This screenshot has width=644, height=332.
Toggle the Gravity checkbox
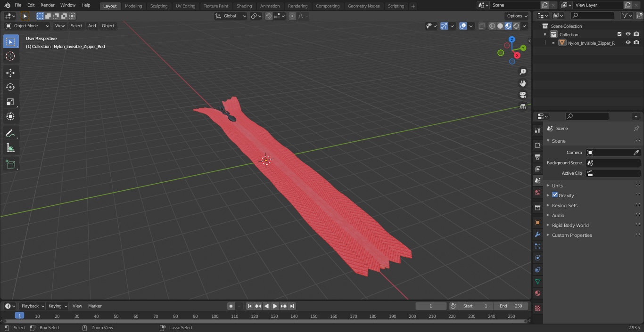[555, 195]
